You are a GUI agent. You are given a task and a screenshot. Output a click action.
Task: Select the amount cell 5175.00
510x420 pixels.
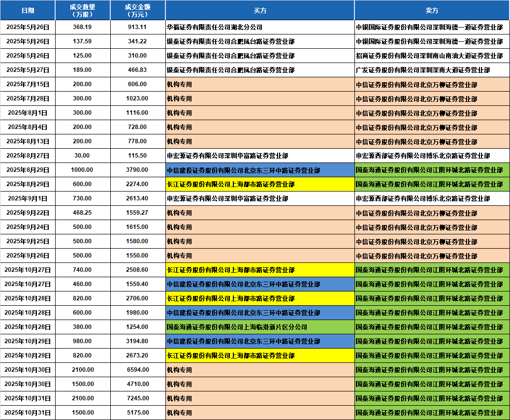point(138,413)
